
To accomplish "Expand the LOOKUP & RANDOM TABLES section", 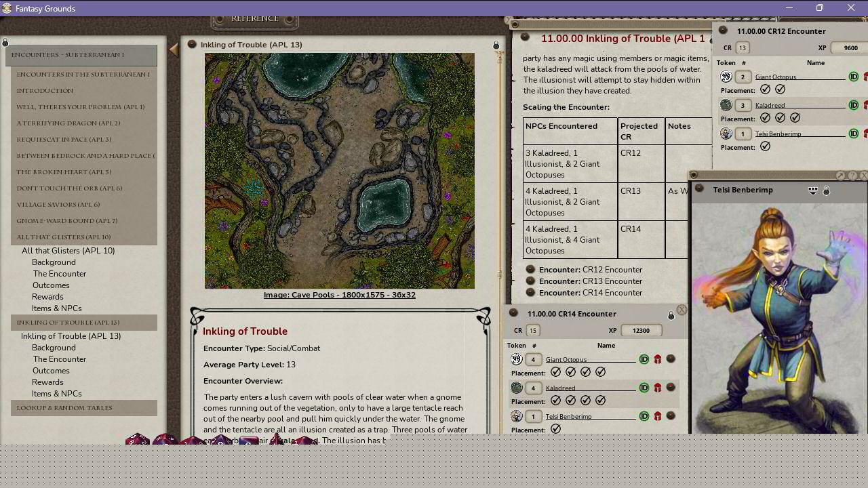I will pyautogui.click(x=84, y=407).
